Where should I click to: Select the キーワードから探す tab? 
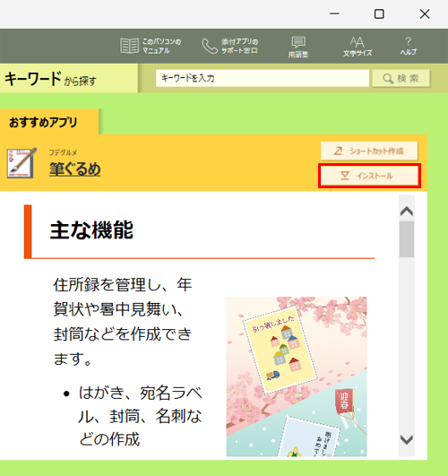69,78
